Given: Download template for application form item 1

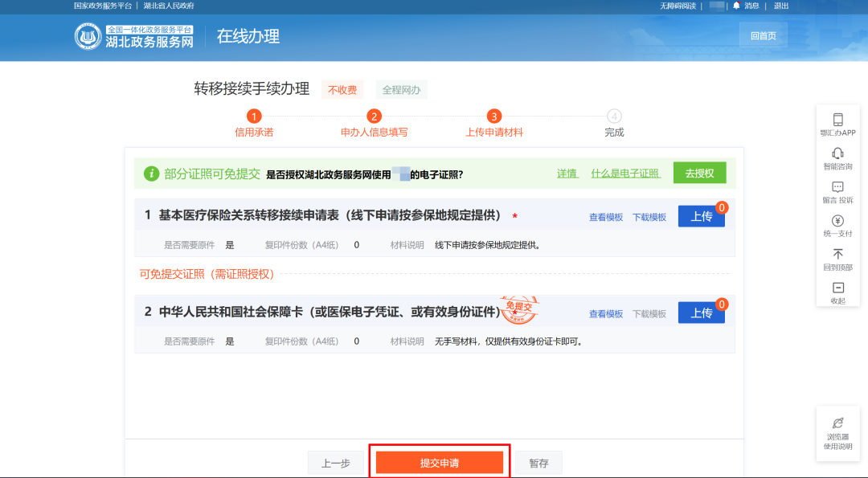Looking at the screenshot, I should 649,217.
